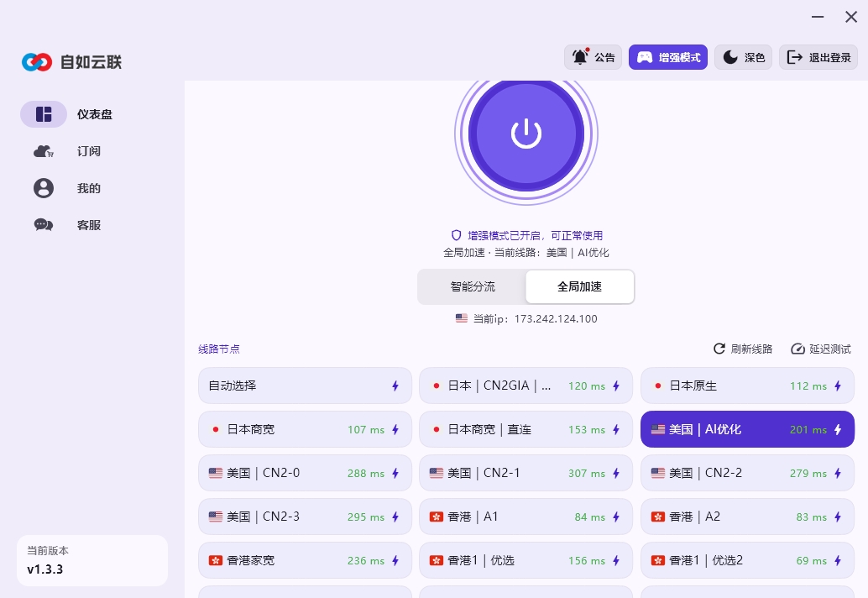Screen dimensions: 868x598
Task: Click lightning icon on 美国 | CN2-0
Action: click(395, 474)
